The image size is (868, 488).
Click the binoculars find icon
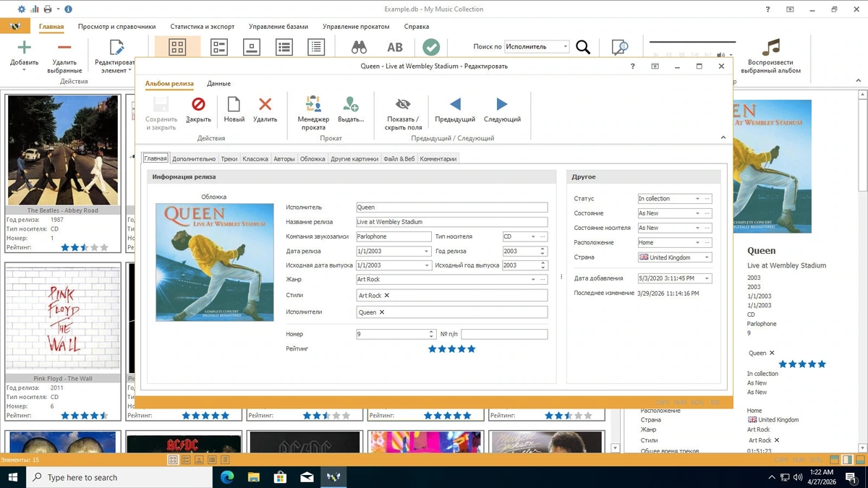click(x=359, y=47)
